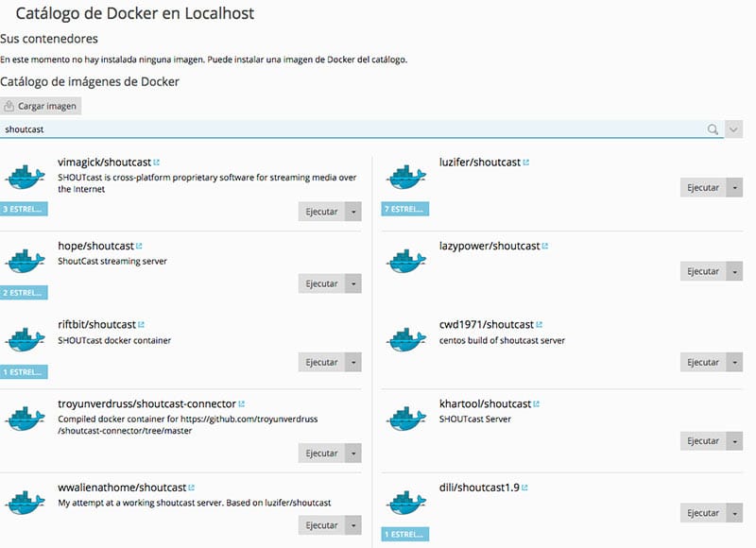756x548 pixels.
Task: Click Docker whale logo of vimagick/shoutcast
Action: click(26, 177)
